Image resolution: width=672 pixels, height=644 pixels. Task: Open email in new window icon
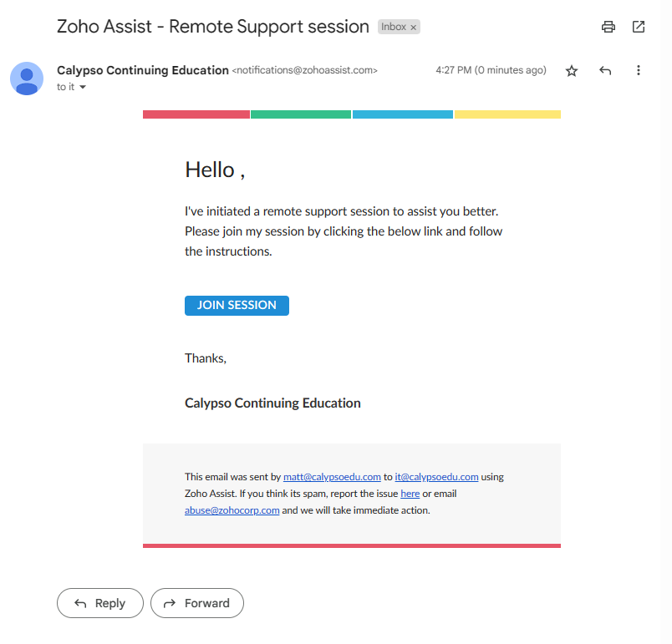[639, 27]
